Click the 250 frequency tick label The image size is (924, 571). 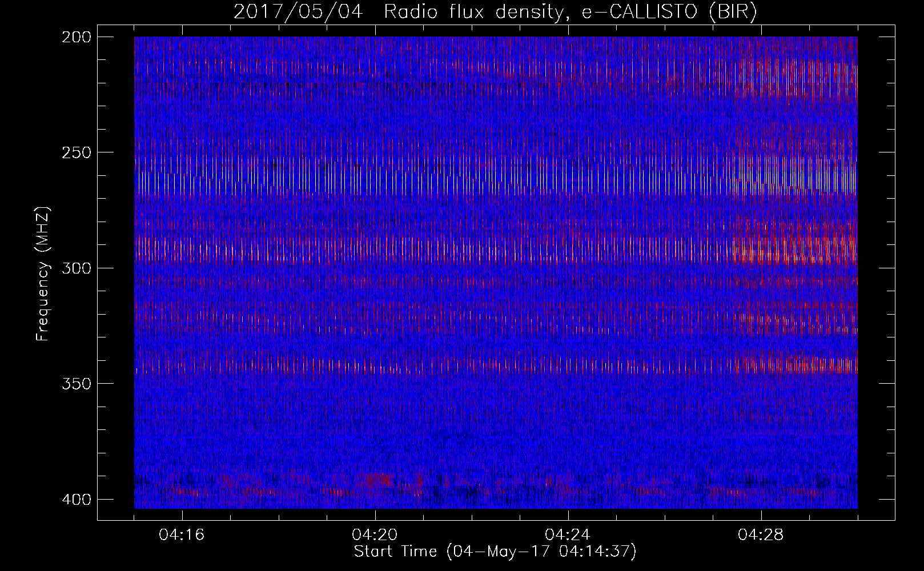[x=76, y=153]
